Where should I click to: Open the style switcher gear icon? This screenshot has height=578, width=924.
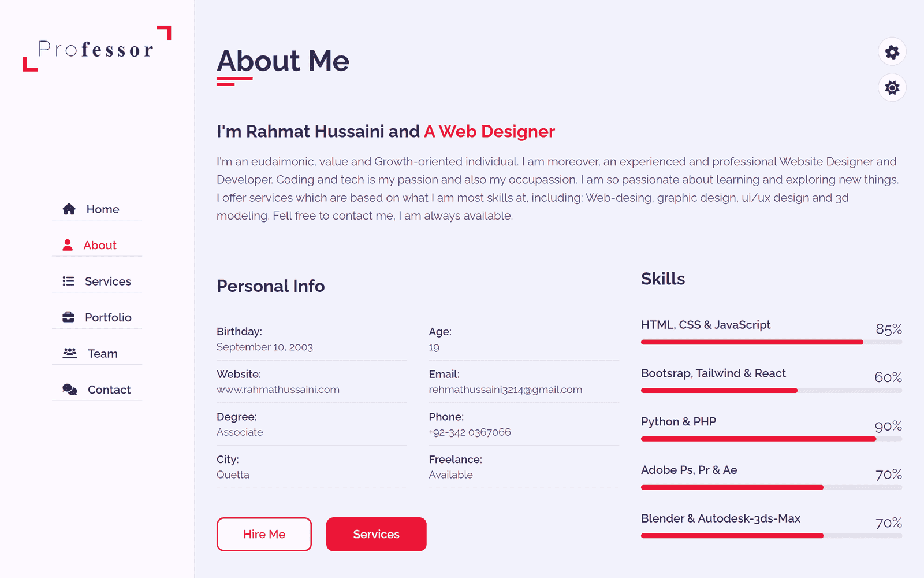pos(892,53)
